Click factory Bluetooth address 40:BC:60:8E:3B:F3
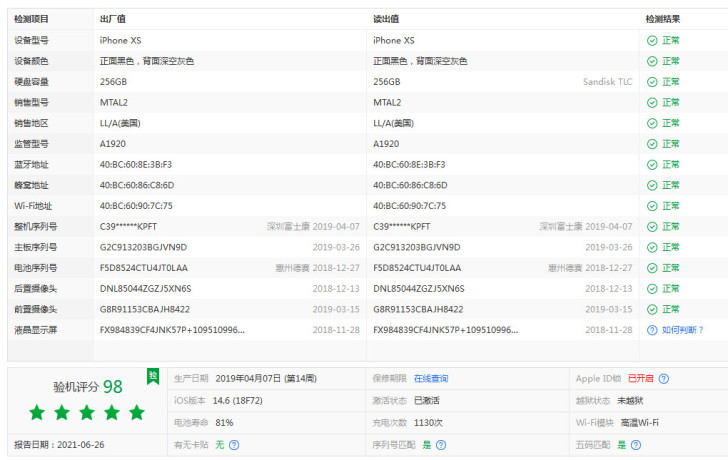Screen dimensions: 728x460 tap(136, 165)
